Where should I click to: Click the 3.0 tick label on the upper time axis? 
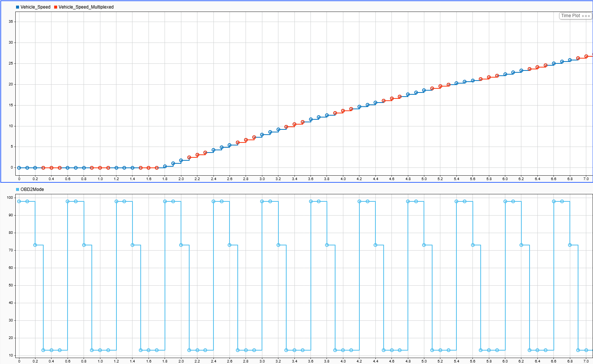click(262, 179)
